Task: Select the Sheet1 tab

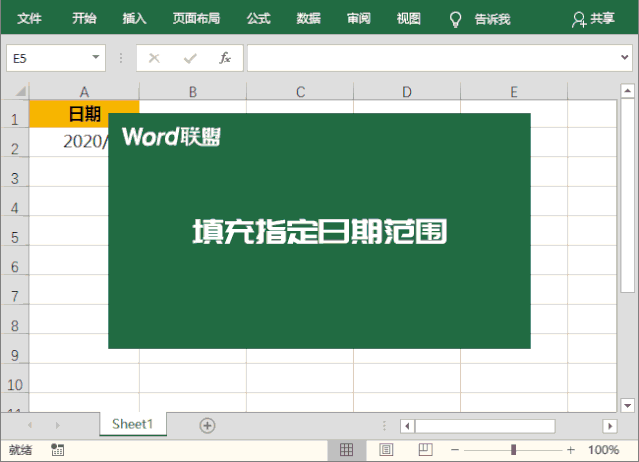Action: (x=132, y=424)
